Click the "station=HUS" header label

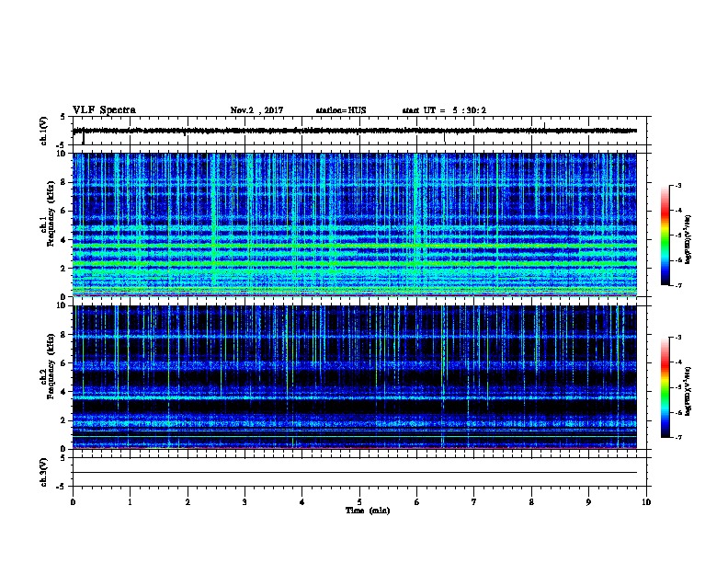tap(341, 110)
